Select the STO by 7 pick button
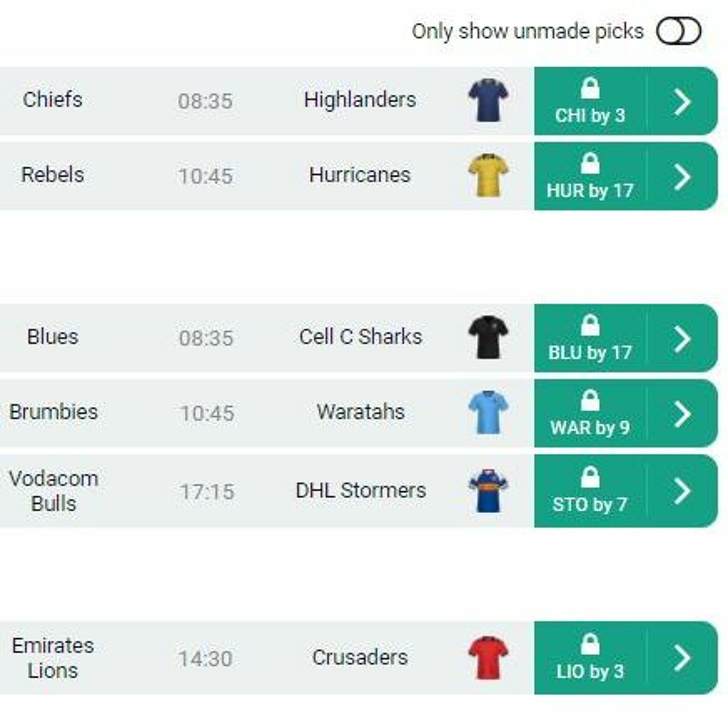 point(590,491)
